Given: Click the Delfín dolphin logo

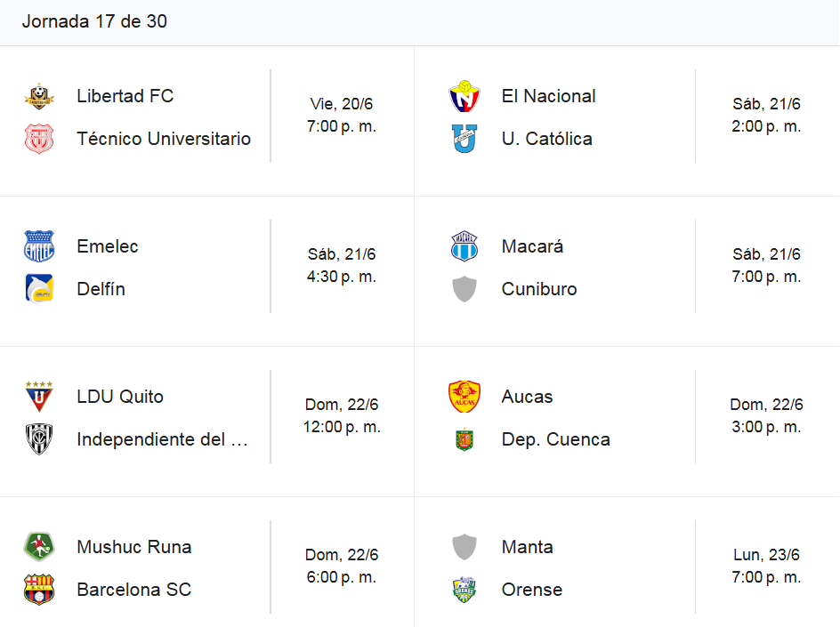Looking at the screenshot, I should pyautogui.click(x=39, y=289).
